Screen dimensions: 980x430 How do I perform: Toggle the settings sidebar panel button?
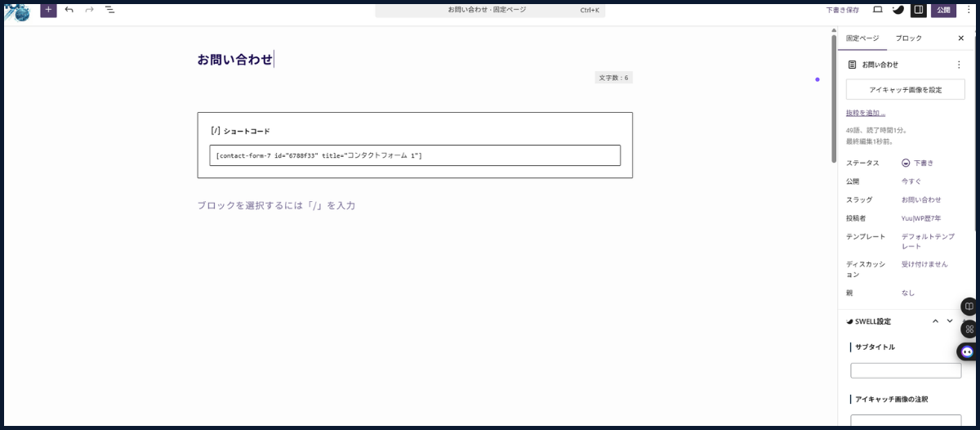coord(919,10)
